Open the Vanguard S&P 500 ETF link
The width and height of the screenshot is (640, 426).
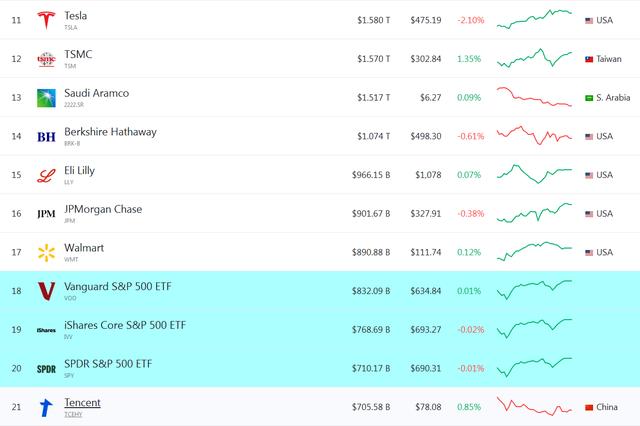pyautogui.click(x=117, y=286)
